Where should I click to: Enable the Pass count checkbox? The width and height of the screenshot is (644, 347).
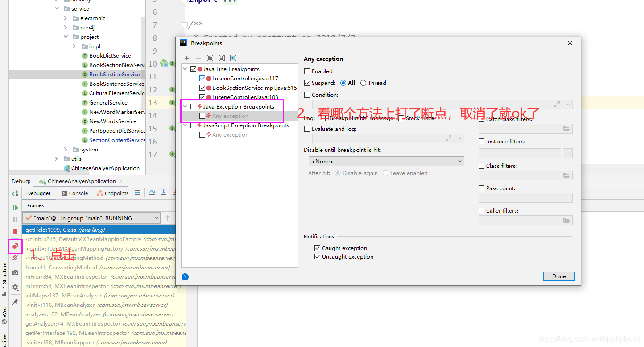481,188
